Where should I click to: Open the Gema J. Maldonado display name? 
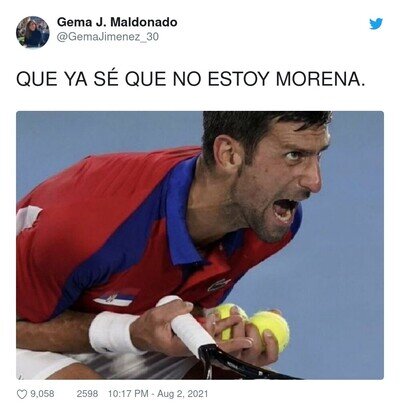pyautogui.click(x=117, y=22)
